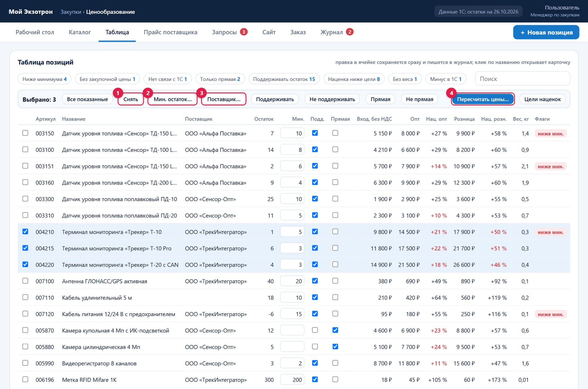
Task: Open Цели наценок
Action: click(542, 99)
